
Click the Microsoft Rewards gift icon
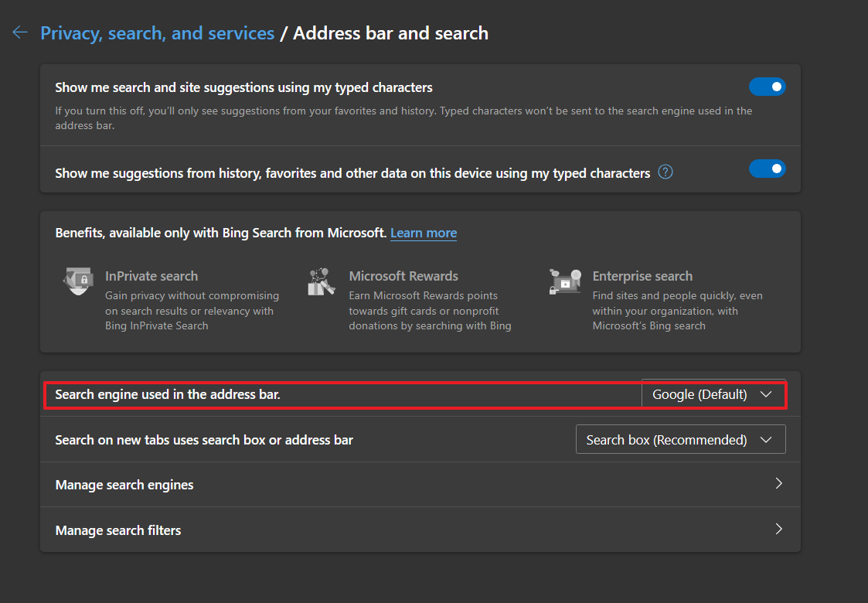tap(322, 281)
